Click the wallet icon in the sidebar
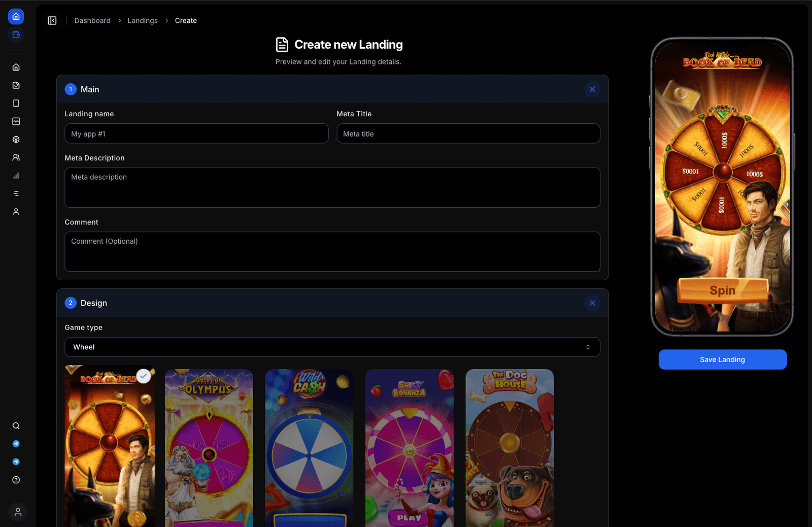812x527 pixels. [16, 35]
